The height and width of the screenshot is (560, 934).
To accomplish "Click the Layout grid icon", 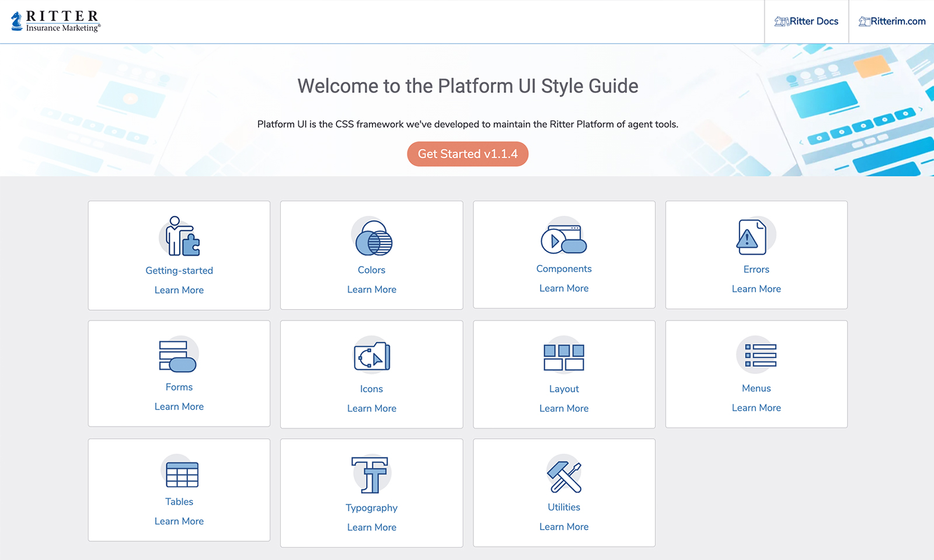I will (x=564, y=356).
